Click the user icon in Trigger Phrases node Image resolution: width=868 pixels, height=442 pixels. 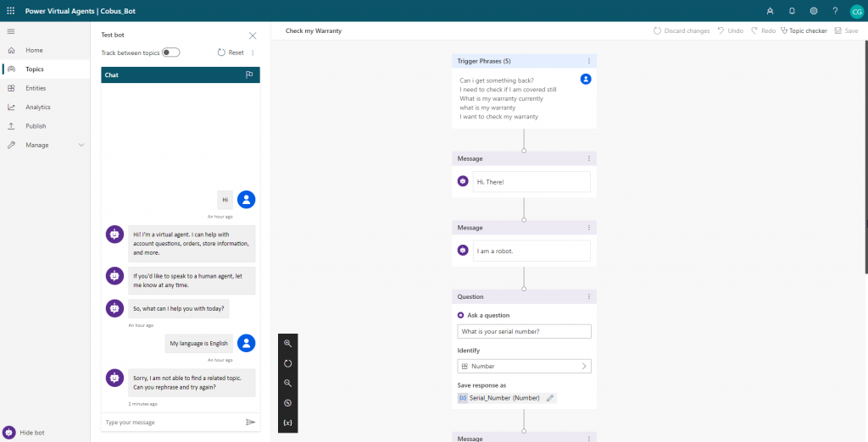586,79
